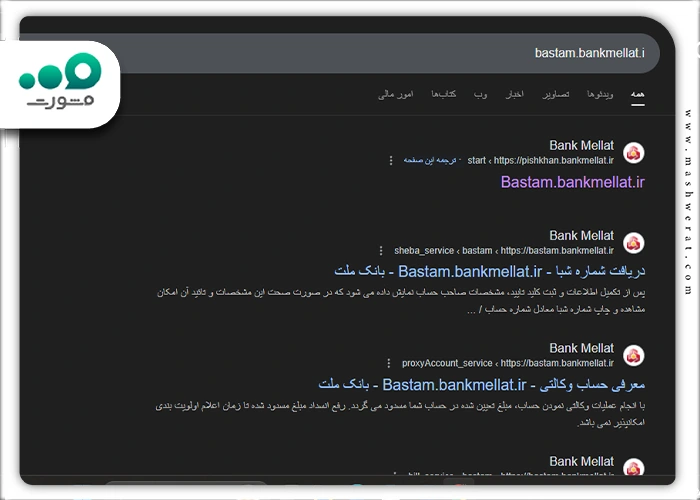Click Bank Mellat site name above proxyAccount_service URL

pyautogui.click(x=582, y=348)
